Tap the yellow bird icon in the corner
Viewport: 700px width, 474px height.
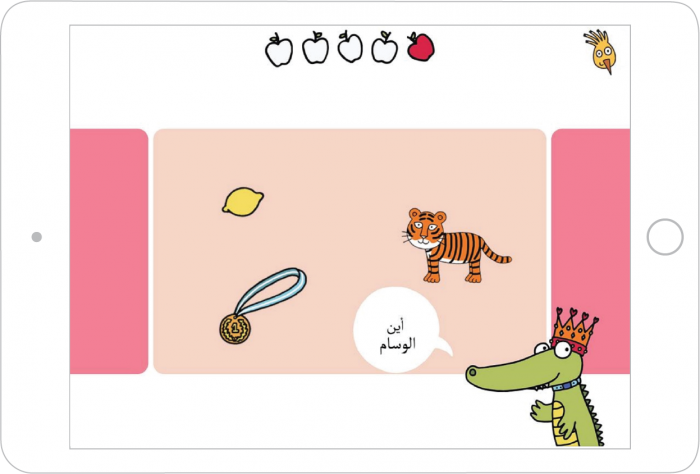(x=601, y=51)
